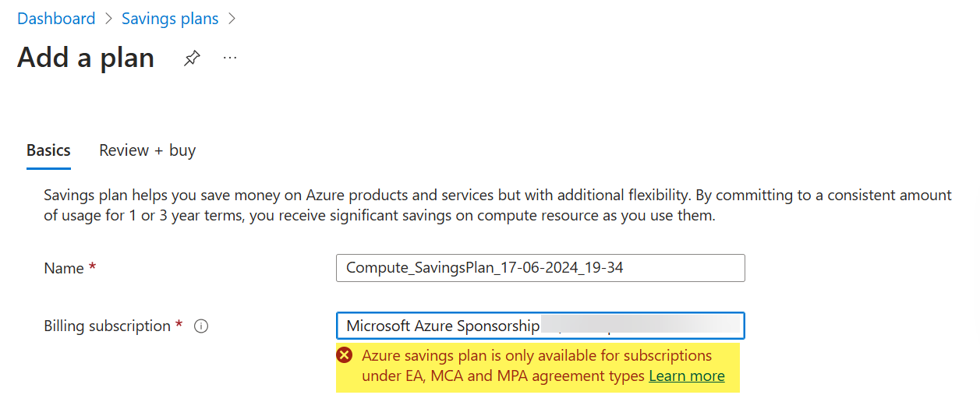The width and height of the screenshot is (980, 409).
Task: Click the Add a plan heading
Action: [x=86, y=58]
